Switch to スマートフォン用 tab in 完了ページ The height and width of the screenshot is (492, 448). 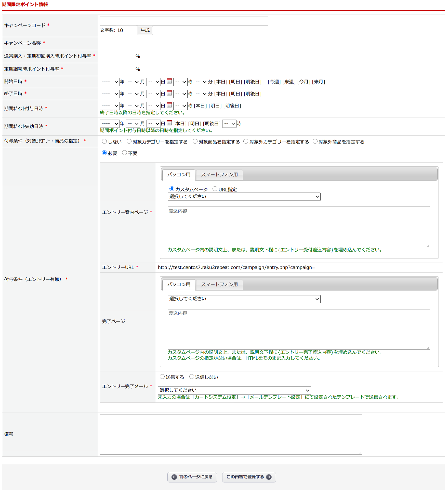pos(219,284)
